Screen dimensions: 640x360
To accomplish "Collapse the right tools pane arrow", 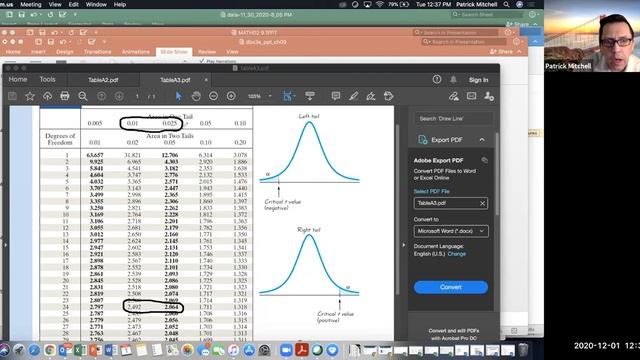I will (x=404, y=245).
